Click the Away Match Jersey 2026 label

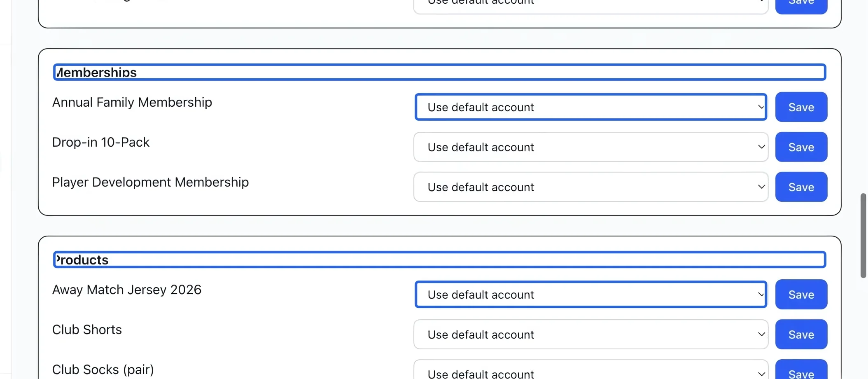(127, 290)
